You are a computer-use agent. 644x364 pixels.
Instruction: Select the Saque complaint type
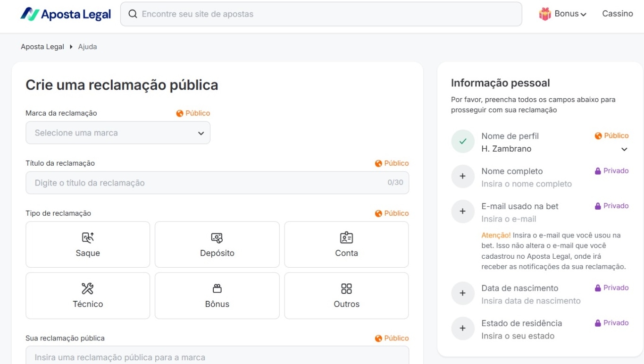click(x=88, y=245)
